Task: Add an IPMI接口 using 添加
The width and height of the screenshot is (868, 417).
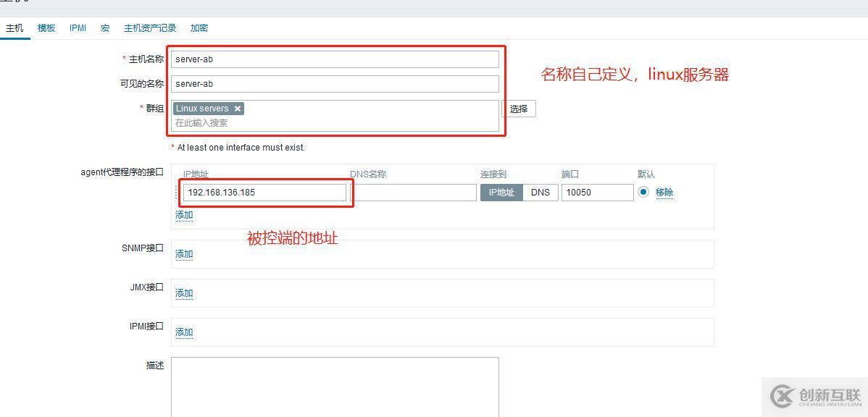Action: click(x=183, y=332)
